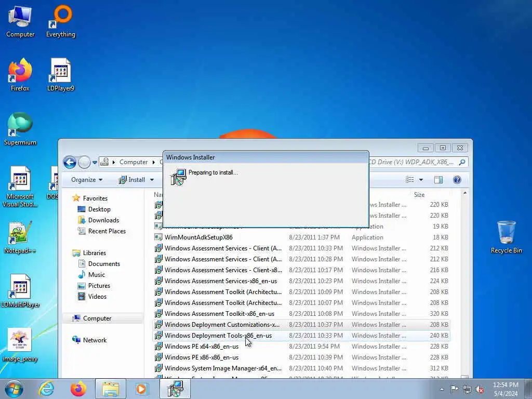The width and height of the screenshot is (532, 399).
Task: Open Internet Explorer from the taskbar
Action: point(46,389)
